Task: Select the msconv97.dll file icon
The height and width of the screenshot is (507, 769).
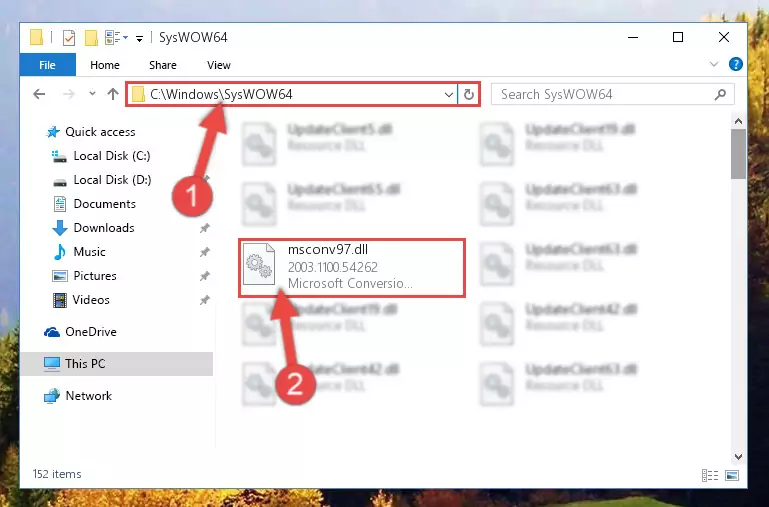Action: tap(259, 264)
